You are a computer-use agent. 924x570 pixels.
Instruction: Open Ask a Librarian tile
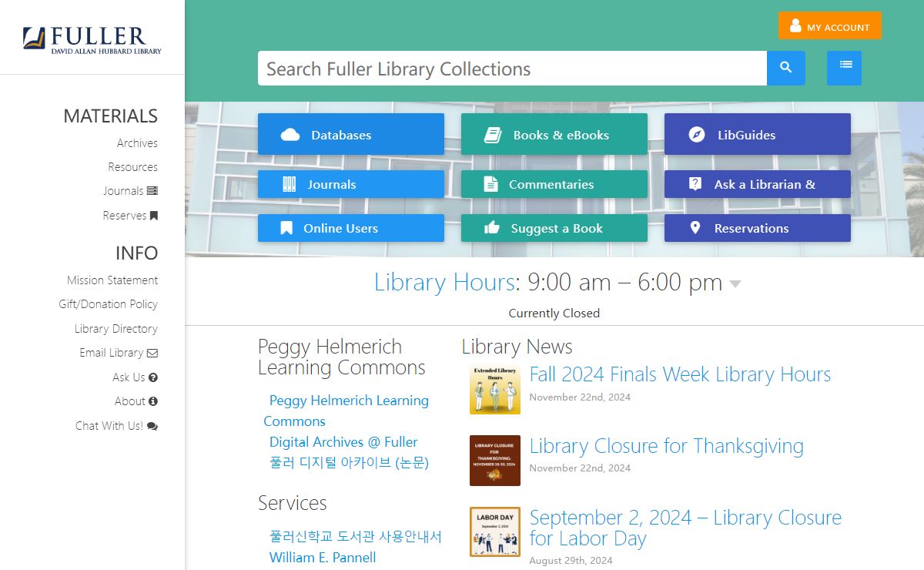pos(757,184)
